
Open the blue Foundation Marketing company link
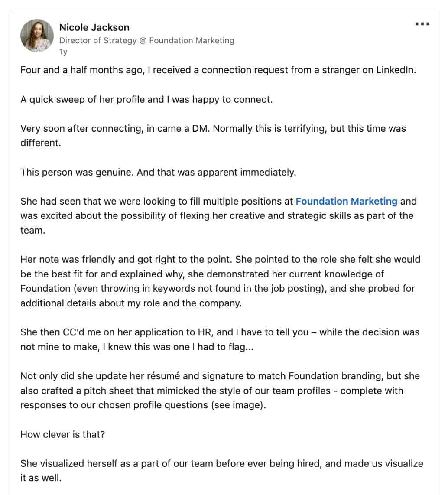[346, 201]
